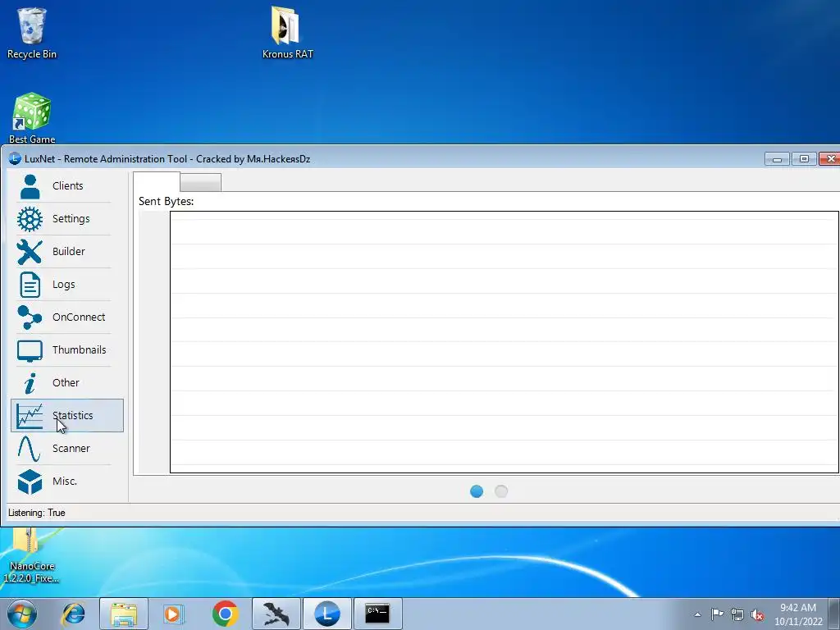Switch to LuxNet taskbar button
This screenshot has height=630, width=840.
click(x=327, y=614)
